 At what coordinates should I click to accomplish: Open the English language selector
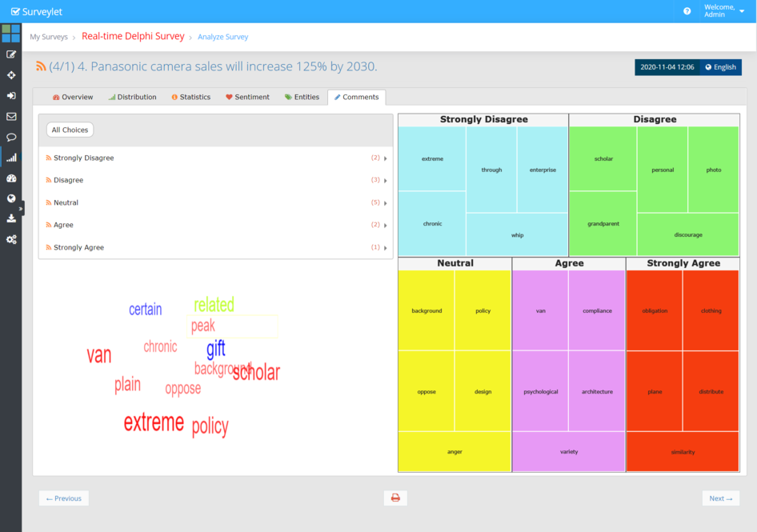click(720, 67)
